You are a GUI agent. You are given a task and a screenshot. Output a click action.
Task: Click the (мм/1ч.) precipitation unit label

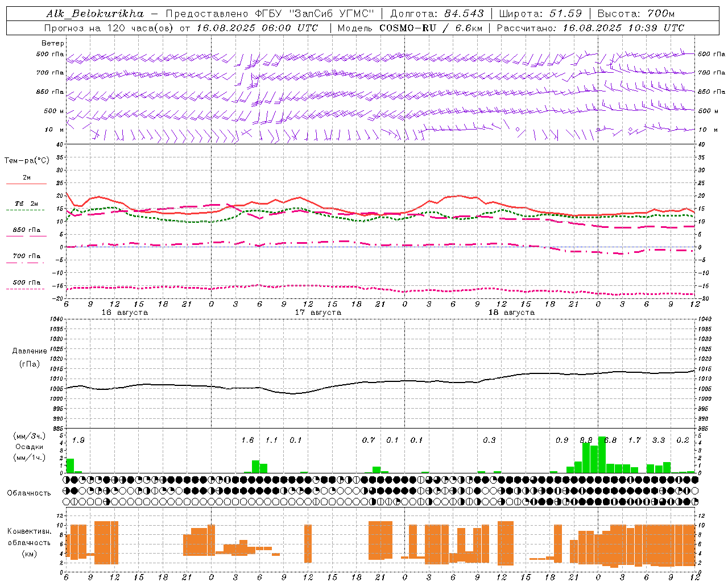pyautogui.click(x=30, y=458)
